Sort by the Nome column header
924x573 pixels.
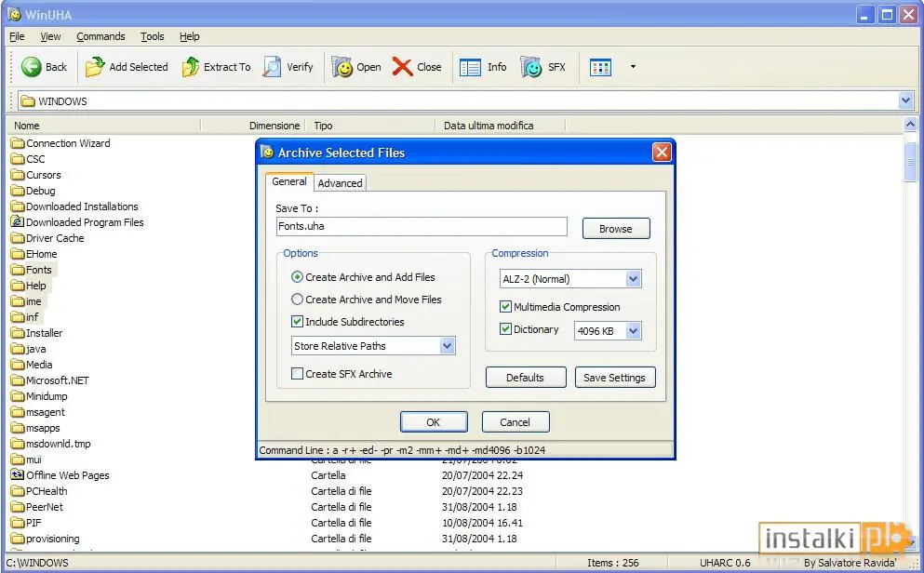coord(105,126)
